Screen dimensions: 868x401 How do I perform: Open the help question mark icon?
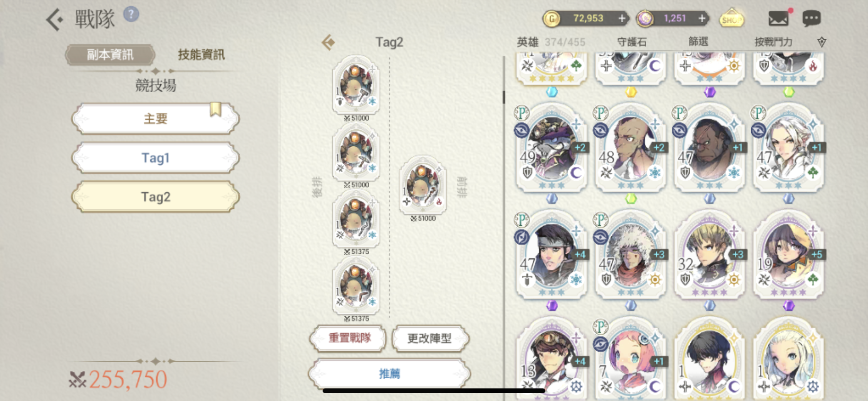(x=131, y=15)
